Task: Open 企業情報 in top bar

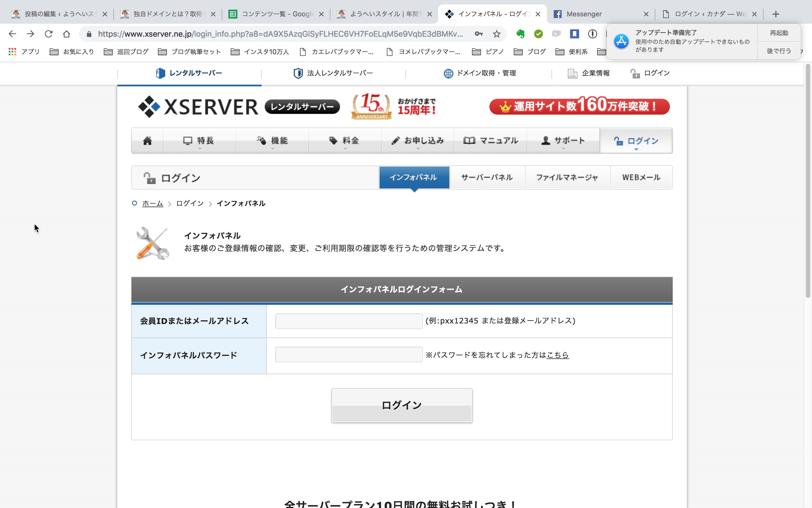Action: pos(588,73)
